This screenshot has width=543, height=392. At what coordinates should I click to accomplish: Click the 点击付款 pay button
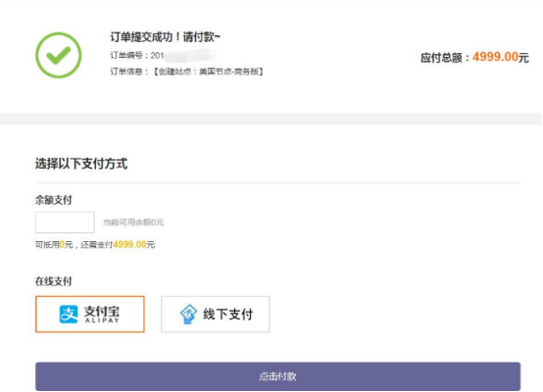(x=277, y=376)
